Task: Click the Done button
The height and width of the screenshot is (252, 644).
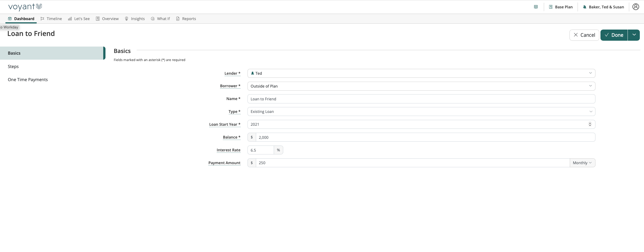Action: [x=614, y=35]
